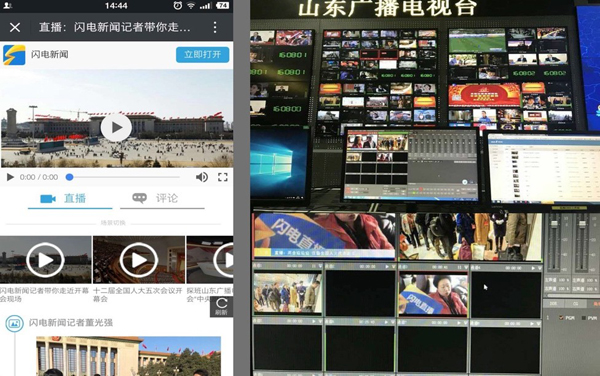The width and height of the screenshot is (600, 376).
Task: Switch to the 评论 tab
Action: click(x=162, y=199)
